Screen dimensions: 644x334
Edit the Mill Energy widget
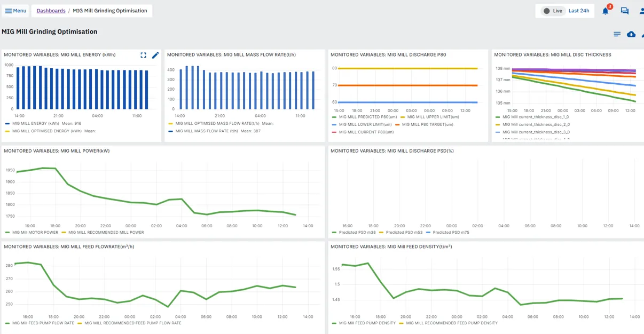[x=155, y=55]
